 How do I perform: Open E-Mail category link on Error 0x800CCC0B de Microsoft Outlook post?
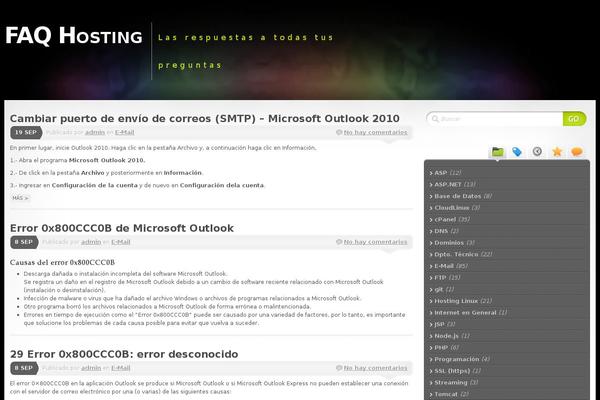pos(121,242)
